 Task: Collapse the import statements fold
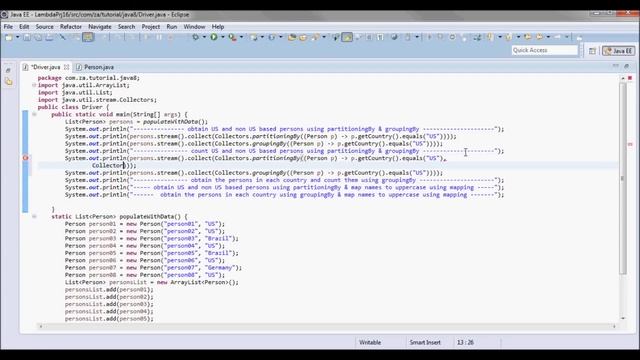(x=34, y=85)
